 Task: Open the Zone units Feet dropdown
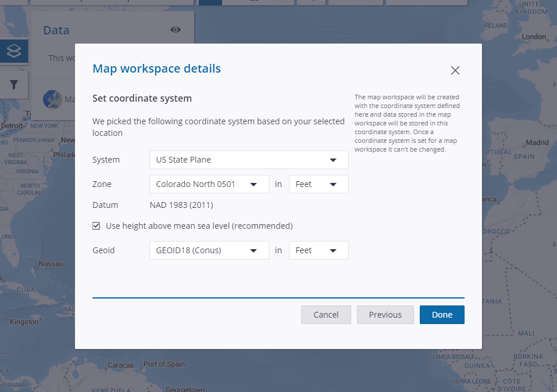coord(319,184)
